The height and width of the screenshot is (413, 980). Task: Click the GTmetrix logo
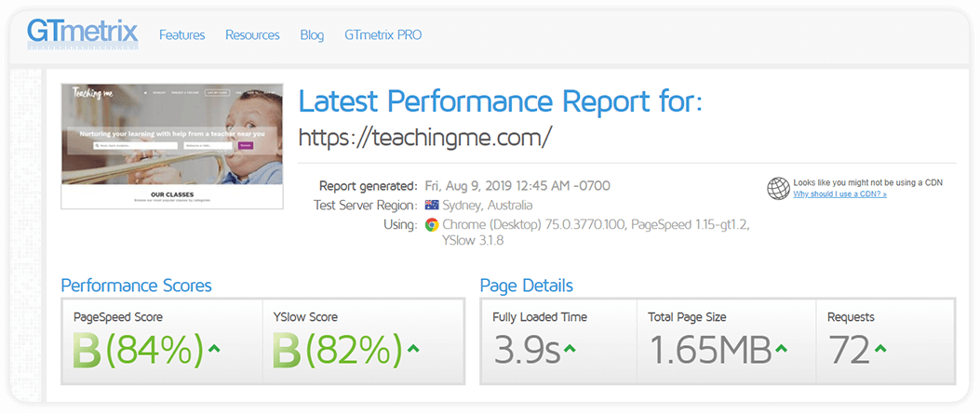click(83, 33)
